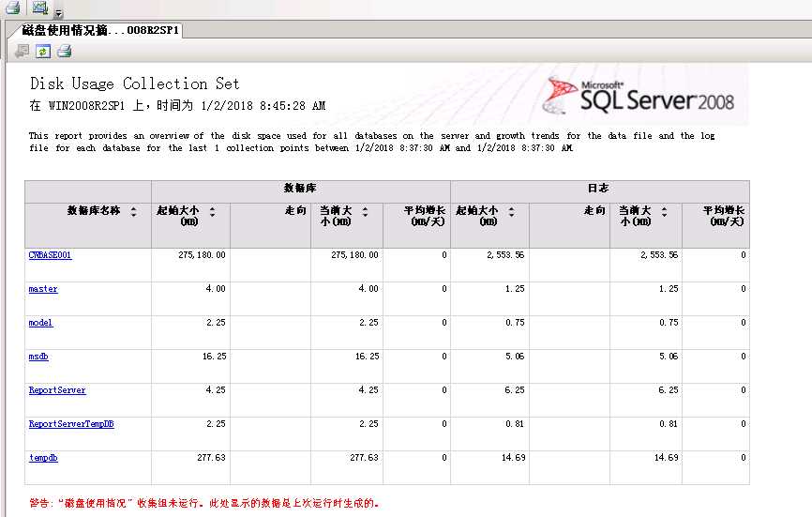
Task: Click msdb database start size 16.25
Action: point(215,356)
